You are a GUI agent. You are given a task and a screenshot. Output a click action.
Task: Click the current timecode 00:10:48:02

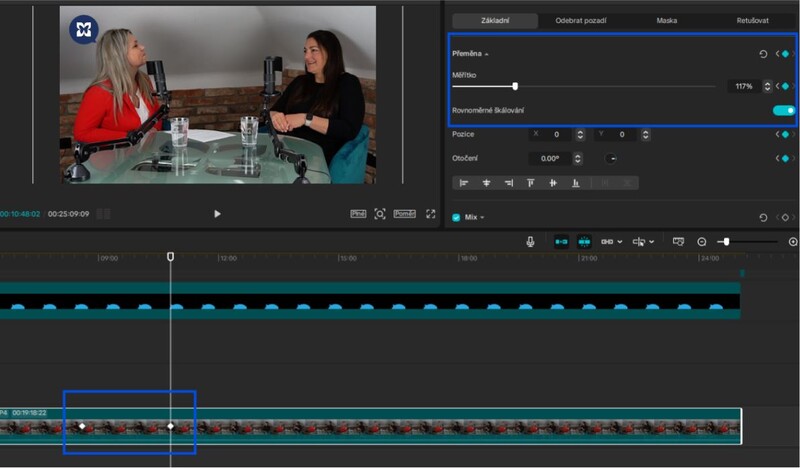[20, 214]
